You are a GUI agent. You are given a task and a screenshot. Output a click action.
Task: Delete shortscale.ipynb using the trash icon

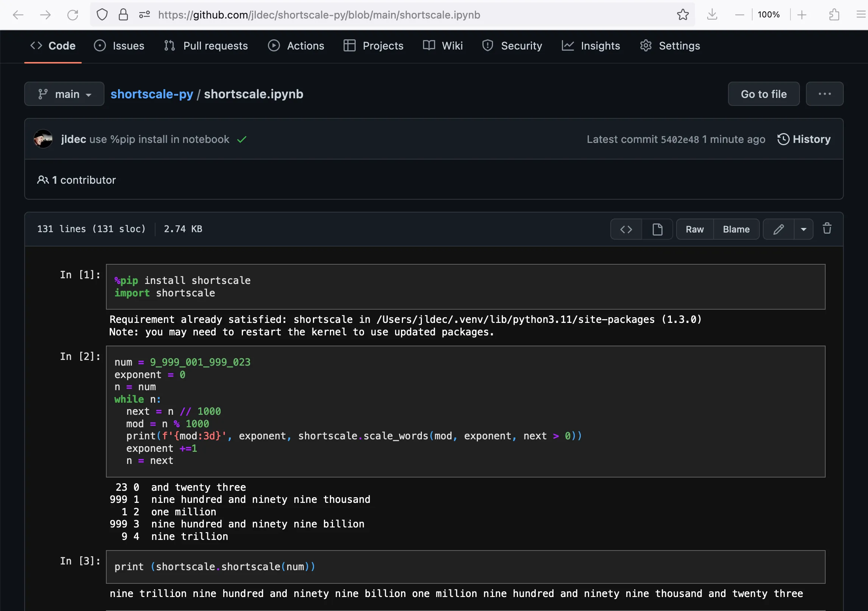[x=827, y=229]
